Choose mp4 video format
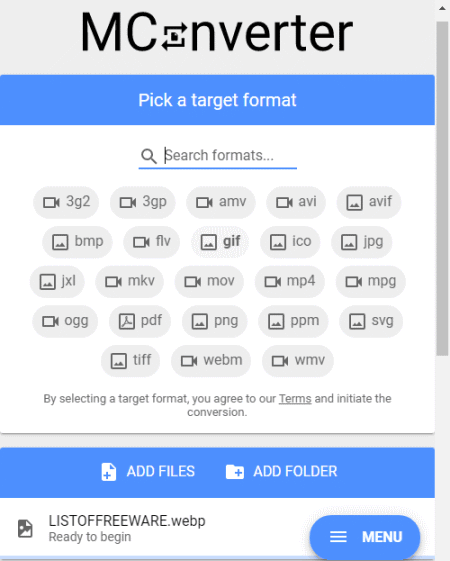Viewport: 450px width, 561px height. click(290, 282)
